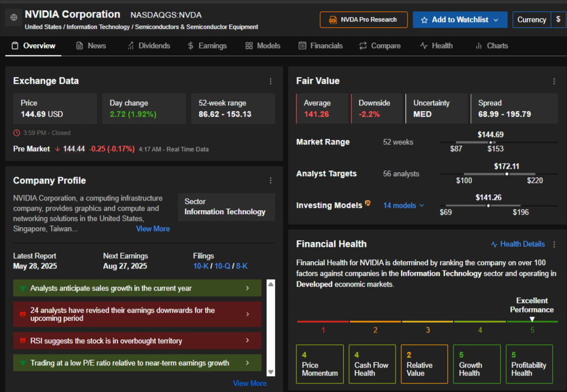Click the Average 141.26 fair value box
Viewport: 567px width, 392px height.
(322, 109)
